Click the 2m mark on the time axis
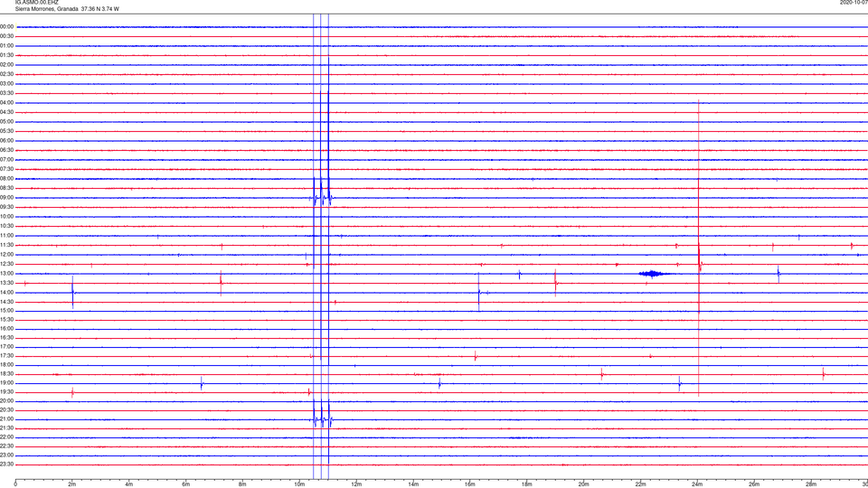The image size is (868, 488). (x=72, y=484)
